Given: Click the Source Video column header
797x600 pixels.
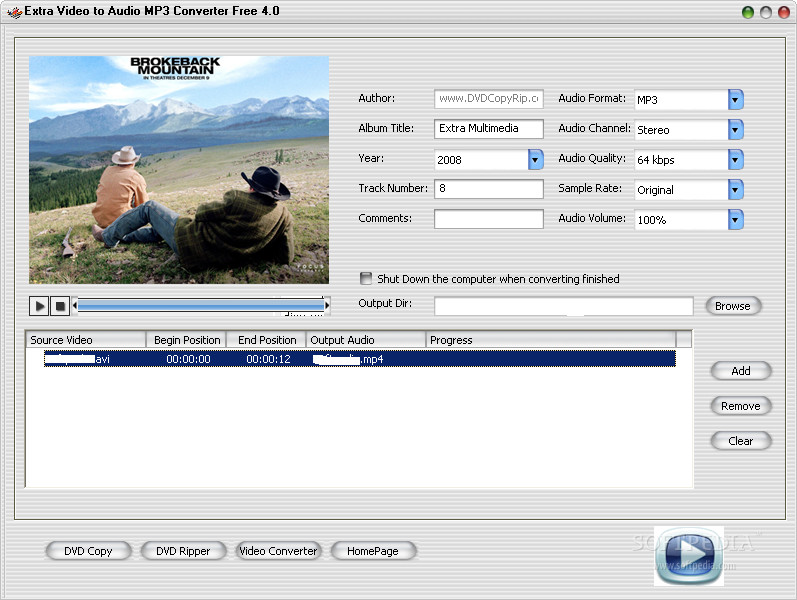Looking at the screenshot, I should (x=86, y=340).
